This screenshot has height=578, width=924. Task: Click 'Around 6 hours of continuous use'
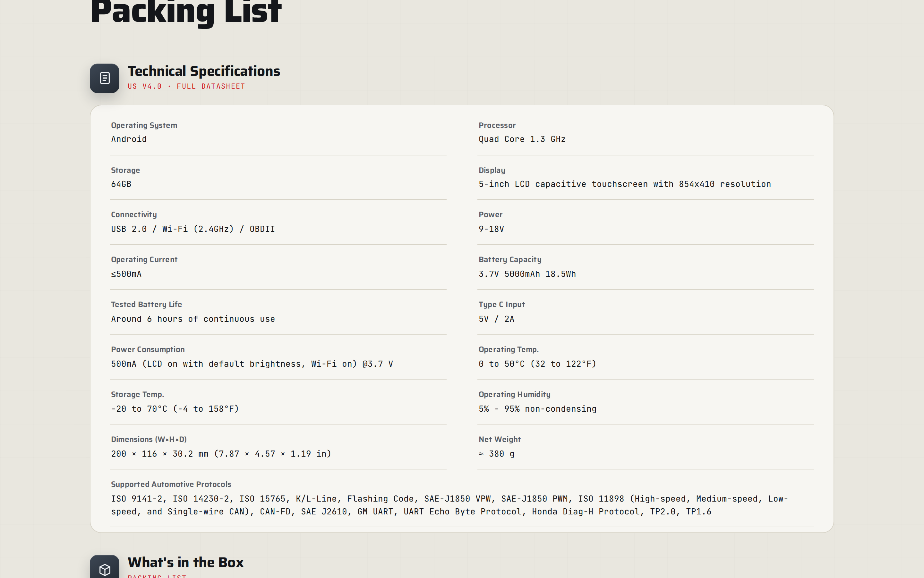pos(193,319)
